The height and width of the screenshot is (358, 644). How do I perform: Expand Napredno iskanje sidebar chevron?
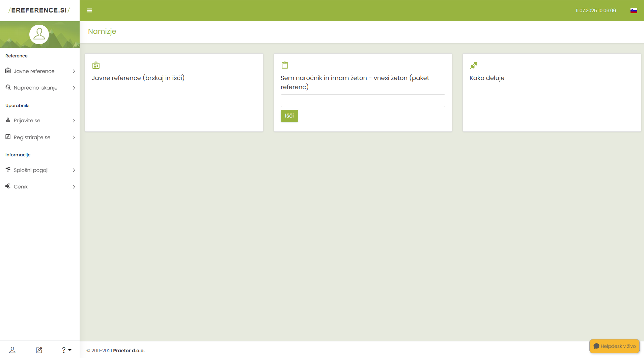click(x=74, y=88)
